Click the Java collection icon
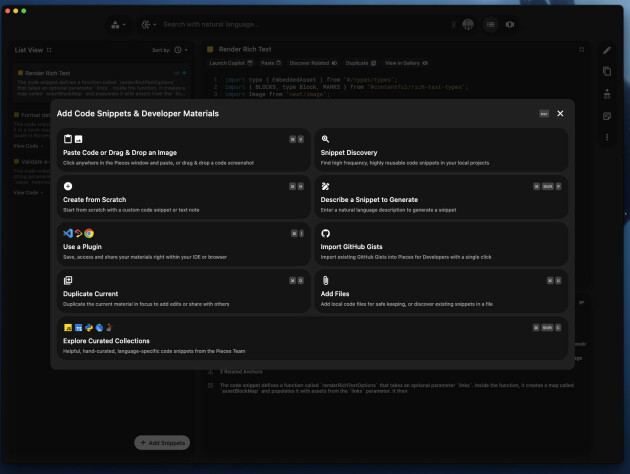This screenshot has height=474, width=630. pyautogui.click(x=109, y=327)
